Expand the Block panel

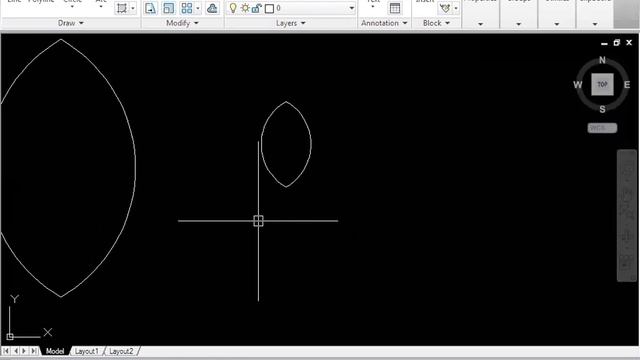(436, 23)
